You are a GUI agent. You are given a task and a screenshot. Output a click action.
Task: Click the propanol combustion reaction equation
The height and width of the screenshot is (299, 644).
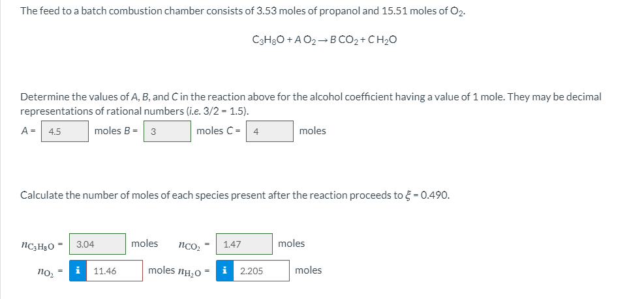324,40
